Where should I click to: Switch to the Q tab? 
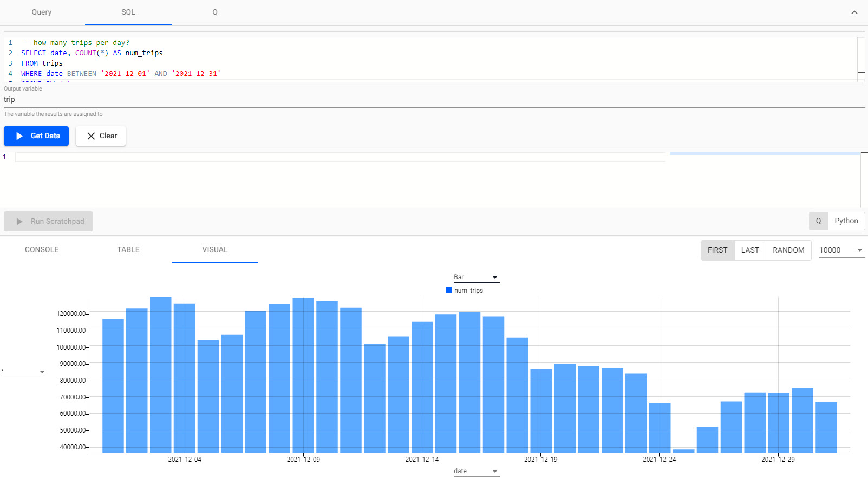tap(215, 12)
